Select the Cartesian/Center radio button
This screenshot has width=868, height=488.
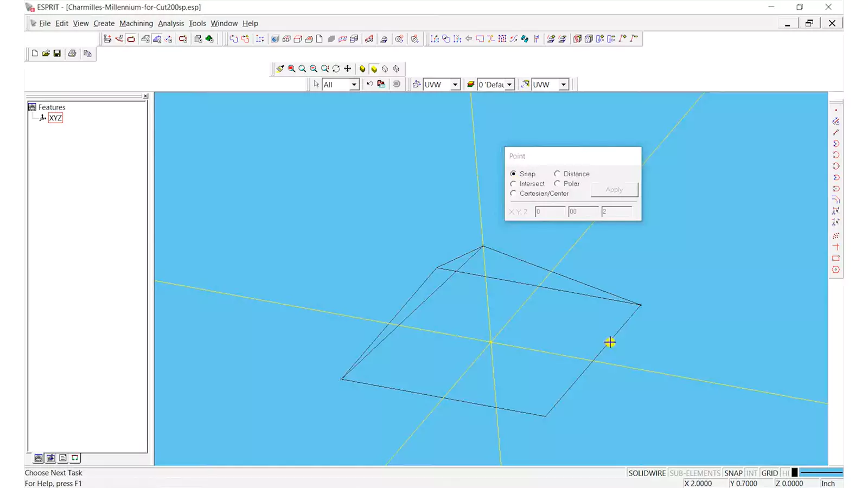[513, 193]
